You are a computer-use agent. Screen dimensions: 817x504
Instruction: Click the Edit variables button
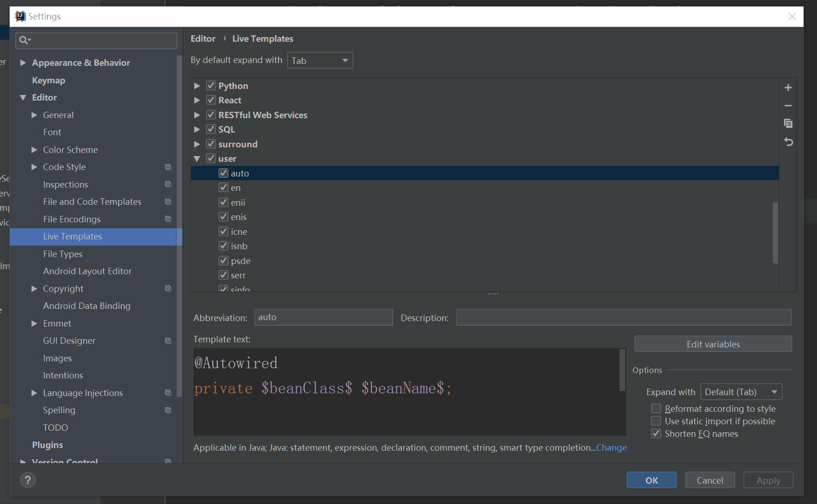[x=713, y=344]
